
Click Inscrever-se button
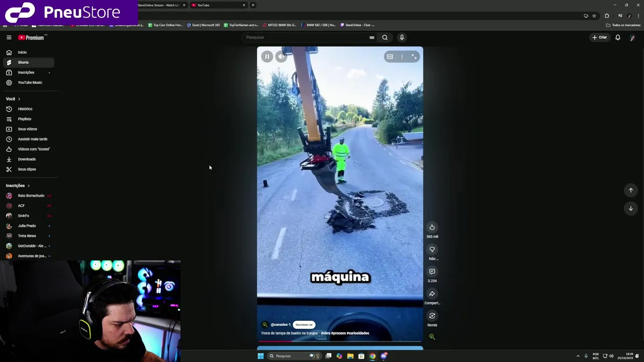coord(304,325)
